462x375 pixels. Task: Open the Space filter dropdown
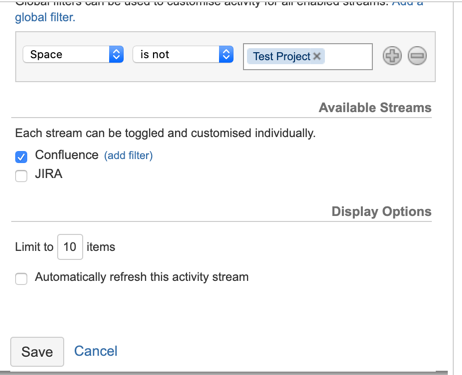pyautogui.click(x=73, y=54)
